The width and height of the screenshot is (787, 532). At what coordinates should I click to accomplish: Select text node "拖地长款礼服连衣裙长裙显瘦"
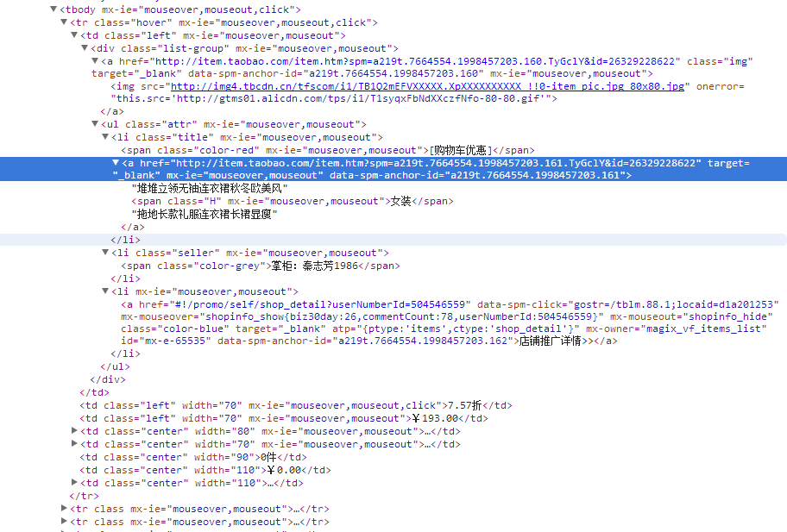205,214
